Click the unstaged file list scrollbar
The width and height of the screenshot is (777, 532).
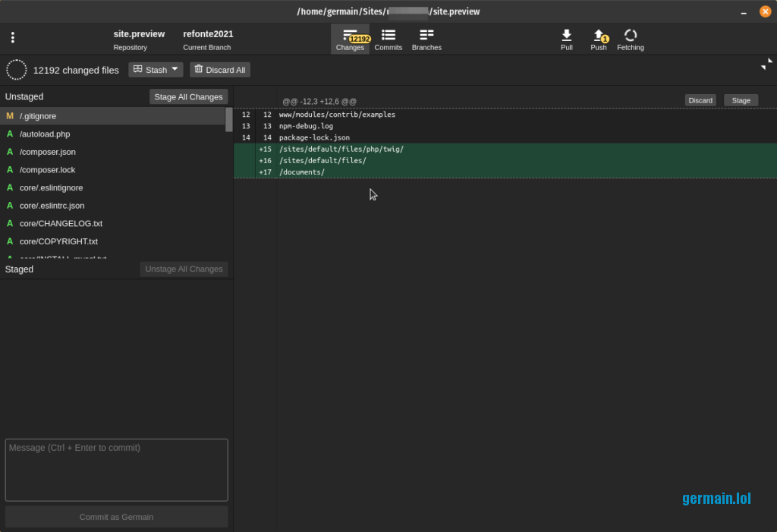pos(229,120)
